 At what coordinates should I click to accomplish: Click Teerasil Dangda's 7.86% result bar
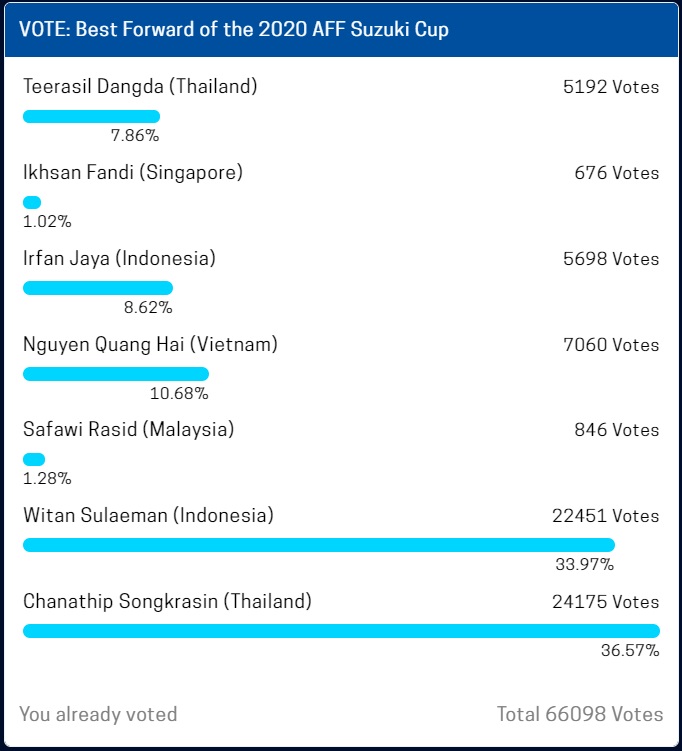[x=91, y=116]
